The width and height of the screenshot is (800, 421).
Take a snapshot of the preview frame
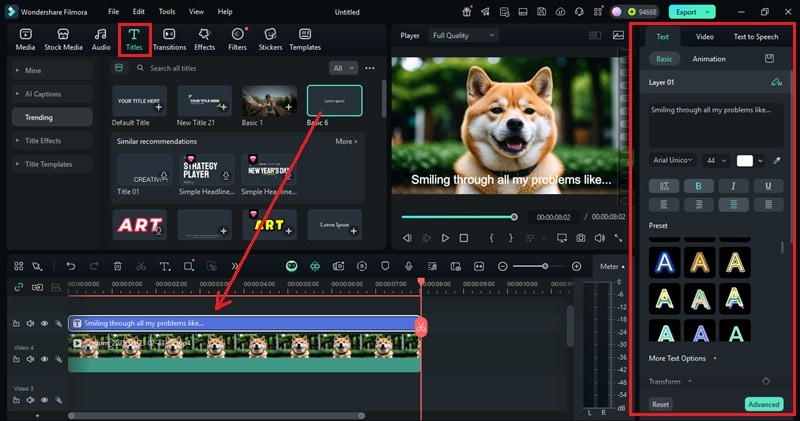click(581, 238)
